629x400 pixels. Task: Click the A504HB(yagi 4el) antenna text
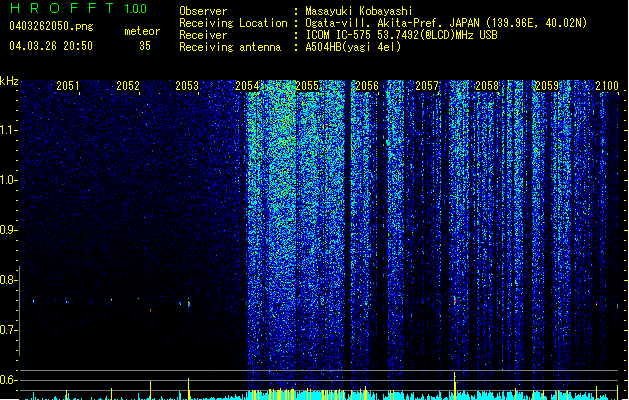[x=353, y=47]
